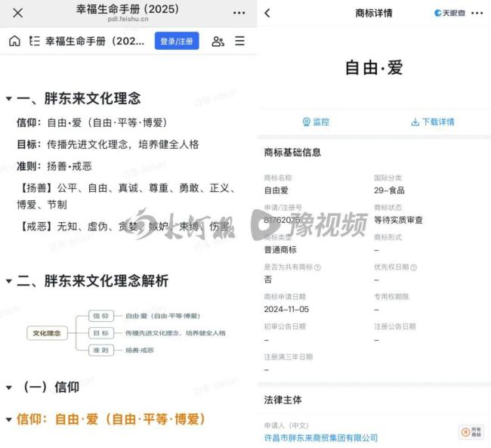Tap the mind map text 扬善·戒恶
The height and width of the screenshot is (448, 491).
[139, 350]
